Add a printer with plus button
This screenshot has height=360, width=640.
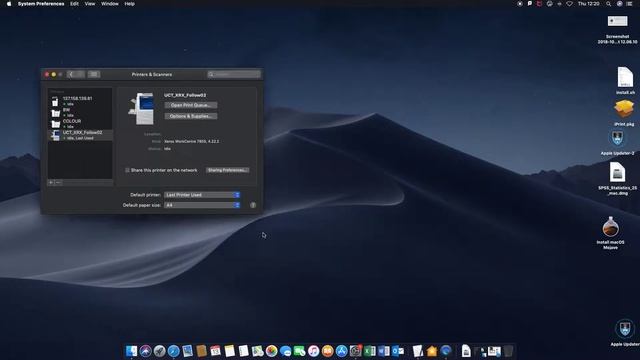click(x=51, y=182)
